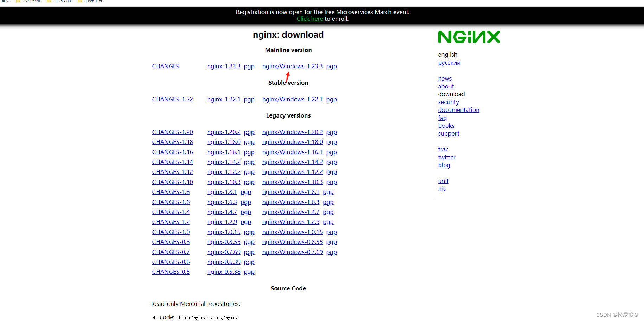This screenshot has width=644, height=321.
Task: Open the trac link
Action: [443, 149]
